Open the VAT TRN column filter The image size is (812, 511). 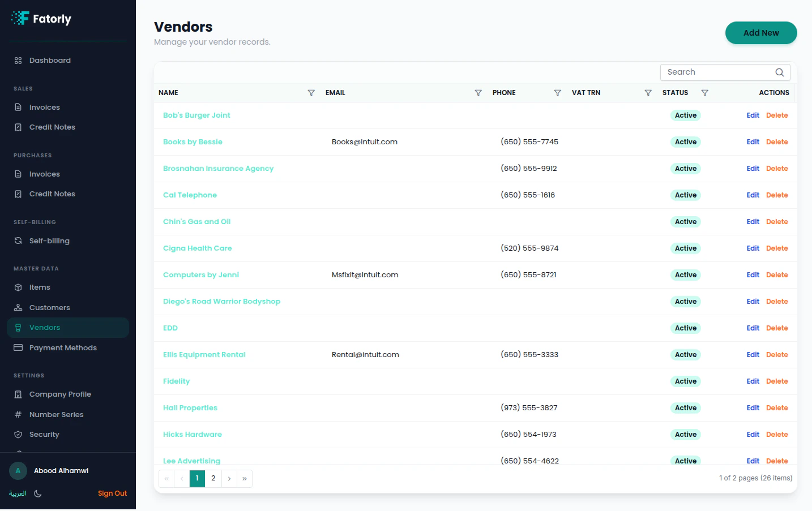[648, 93]
